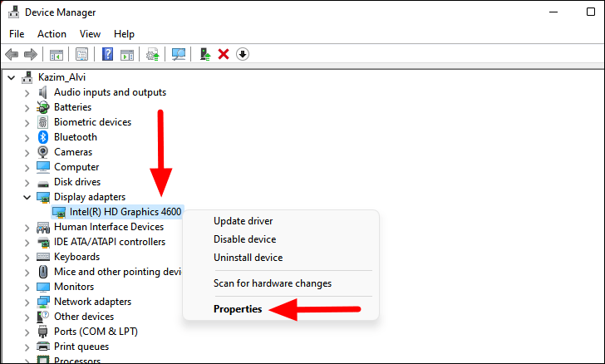
Task: Click the Print queues printer icon
Action: (43, 347)
